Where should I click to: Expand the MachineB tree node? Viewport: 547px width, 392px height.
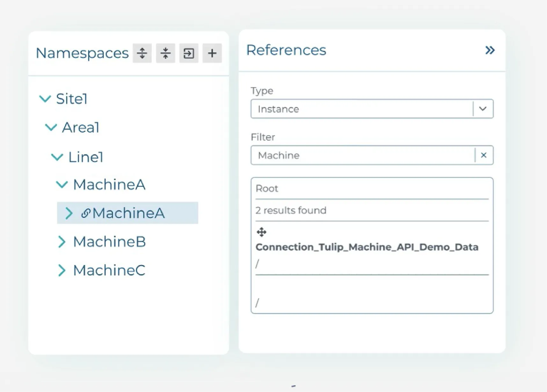[x=62, y=242]
